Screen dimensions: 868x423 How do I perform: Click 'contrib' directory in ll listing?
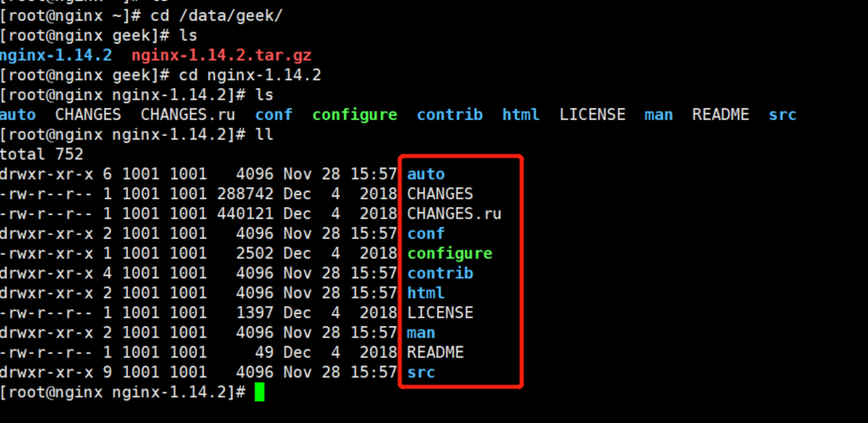pos(440,273)
